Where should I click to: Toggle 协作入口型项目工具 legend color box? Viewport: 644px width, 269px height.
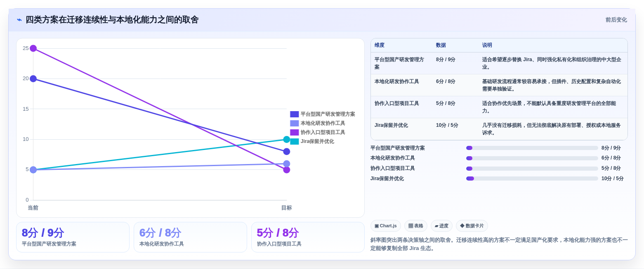(x=294, y=133)
